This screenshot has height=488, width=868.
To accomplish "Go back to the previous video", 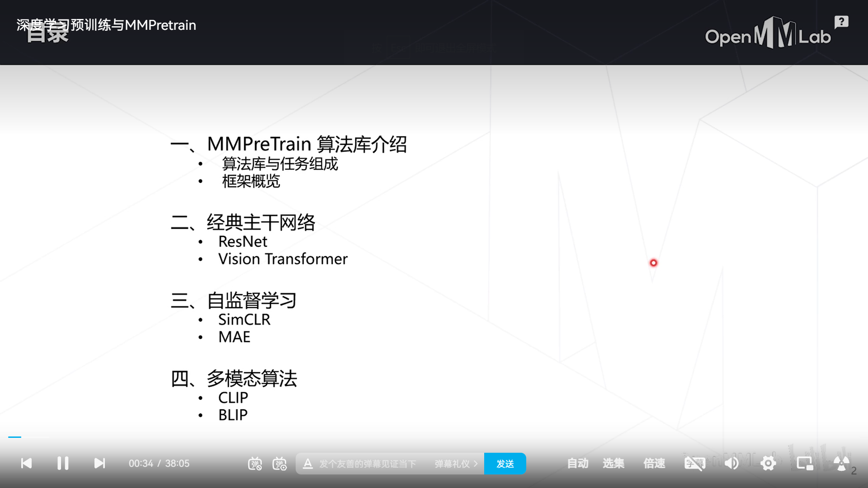I will [x=26, y=463].
